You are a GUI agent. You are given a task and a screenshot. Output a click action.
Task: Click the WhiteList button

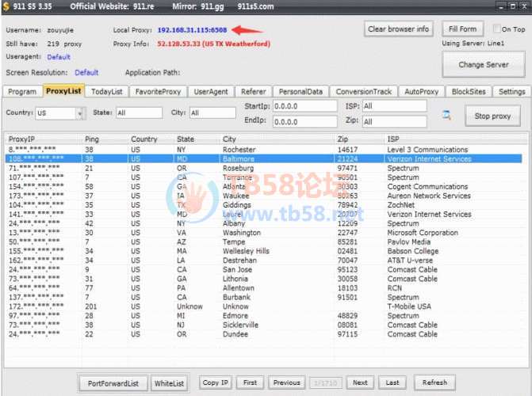click(169, 383)
